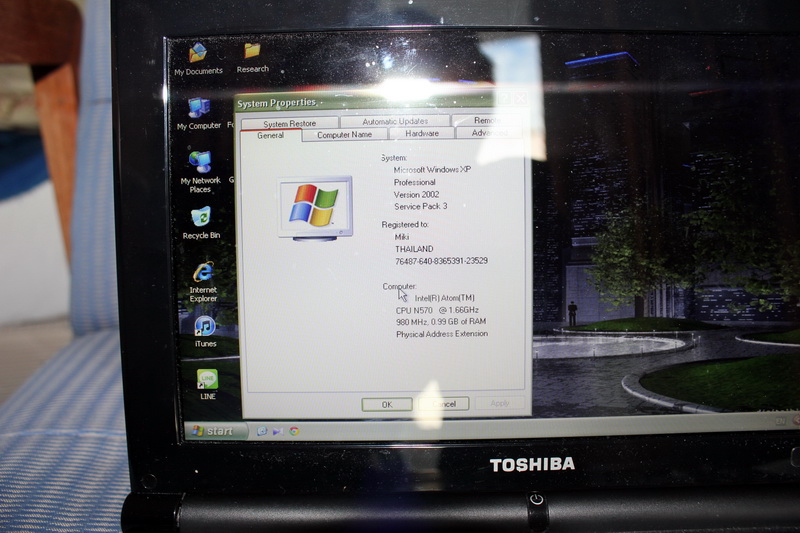Image resolution: width=800 pixels, height=533 pixels.
Task: Click the 'Version 2002' text
Action: 416,194
